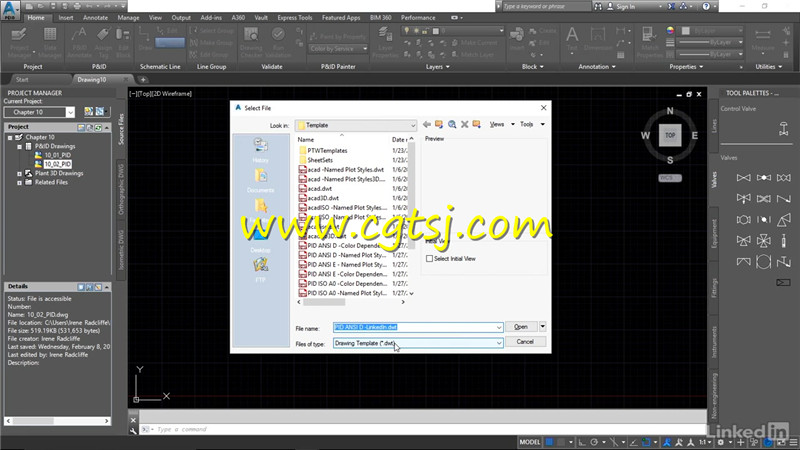The width and height of the screenshot is (800, 450).
Task: Open the Annotate ribbon tab
Action: [95, 17]
